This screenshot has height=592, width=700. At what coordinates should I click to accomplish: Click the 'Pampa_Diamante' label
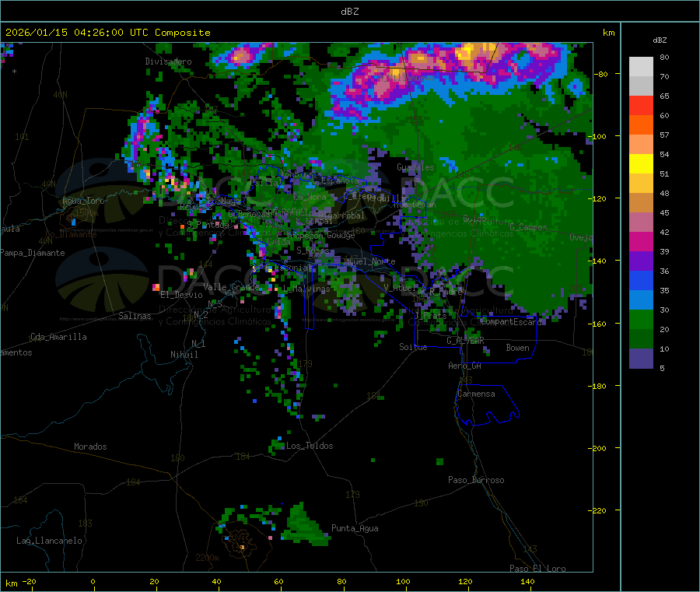tap(33, 253)
